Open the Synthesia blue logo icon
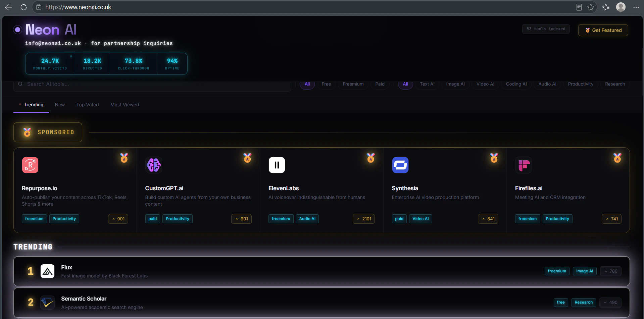This screenshot has height=319, width=644. (400, 165)
